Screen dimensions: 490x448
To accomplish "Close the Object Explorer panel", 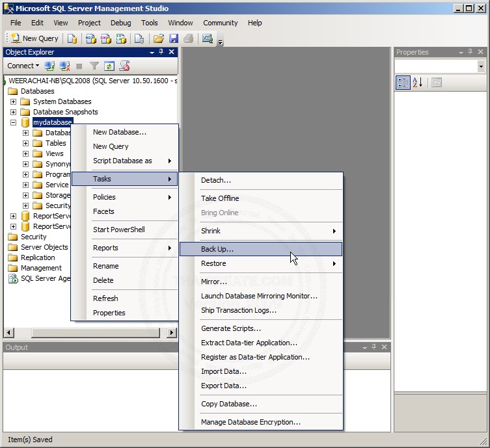I will pos(172,52).
